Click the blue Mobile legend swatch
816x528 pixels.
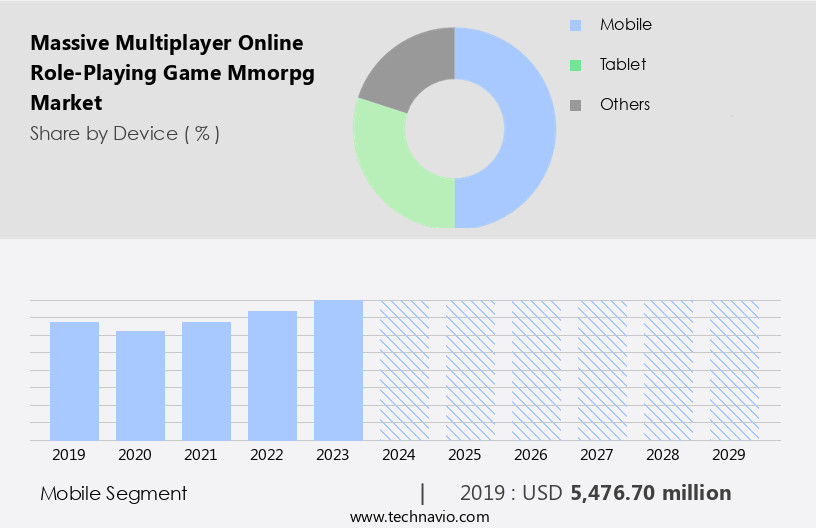575,25
